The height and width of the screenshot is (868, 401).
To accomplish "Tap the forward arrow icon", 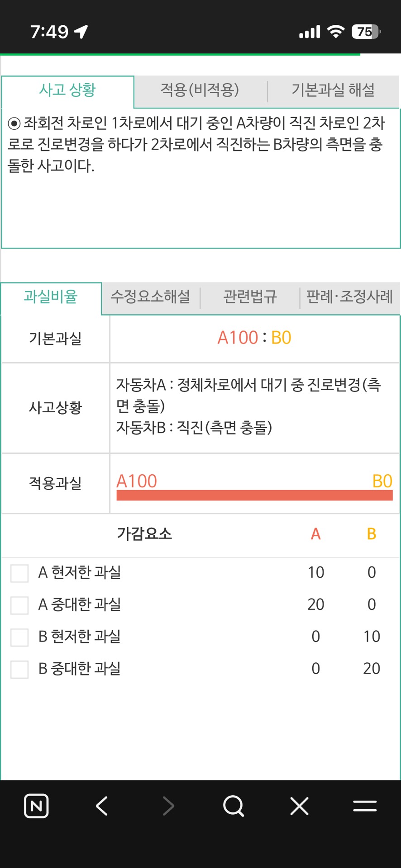I will (168, 806).
